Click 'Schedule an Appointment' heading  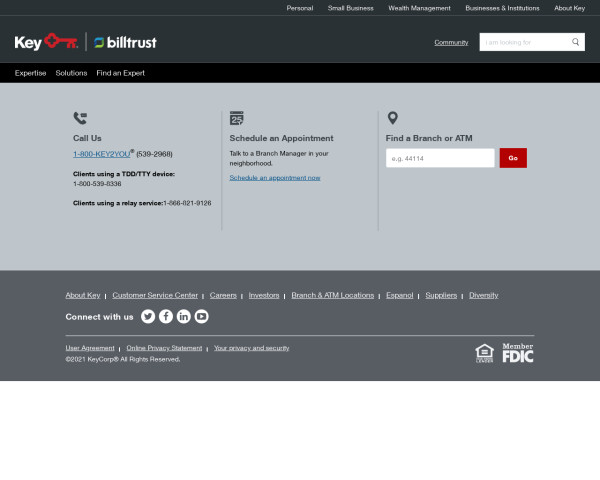[x=281, y=138]
